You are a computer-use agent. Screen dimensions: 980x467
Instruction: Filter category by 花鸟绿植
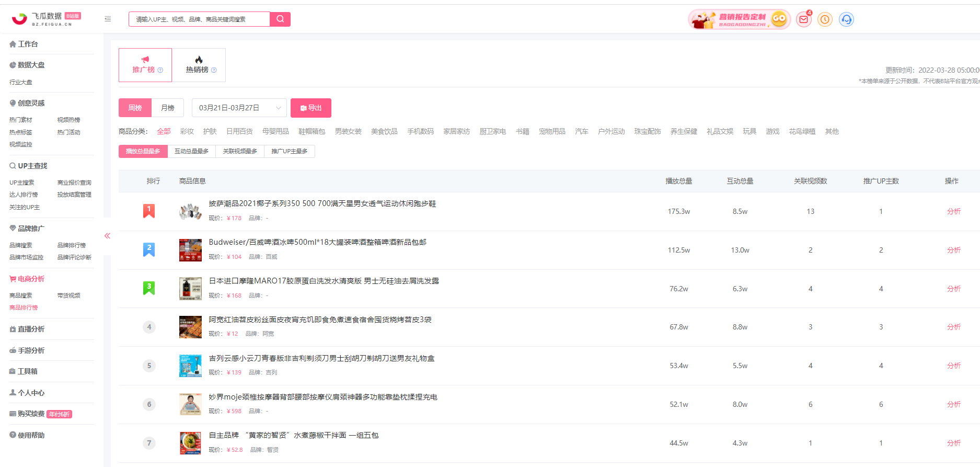click(802, 131)
